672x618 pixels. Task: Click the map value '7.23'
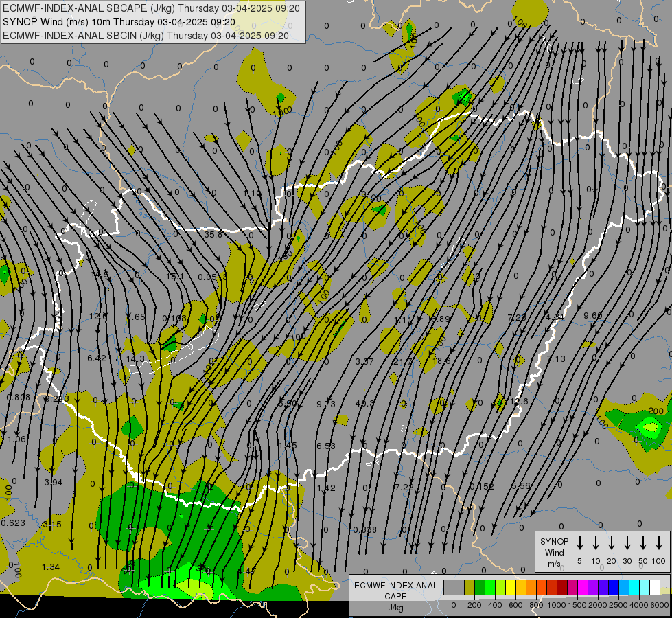pyautogui.click(x=517, y=317)
